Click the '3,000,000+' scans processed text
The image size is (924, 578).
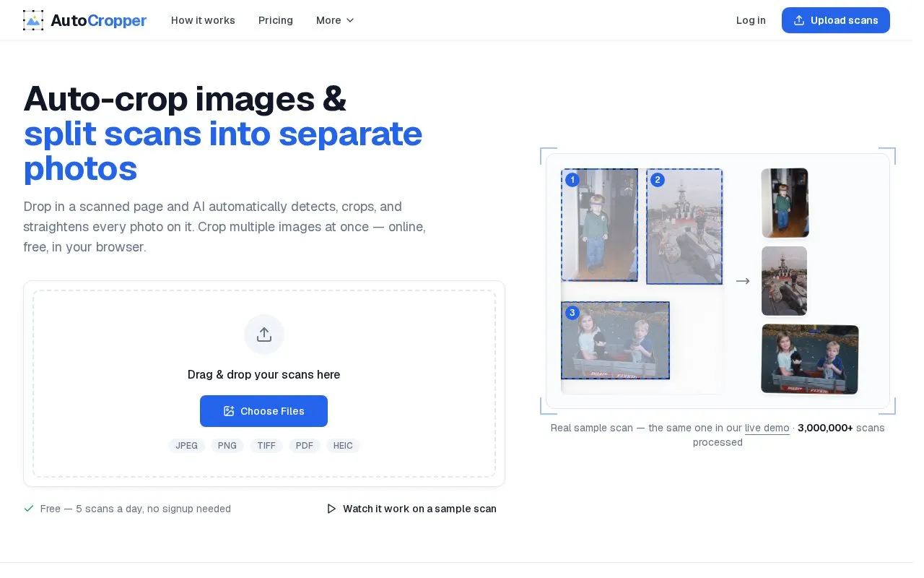click(x=825, y=428)
